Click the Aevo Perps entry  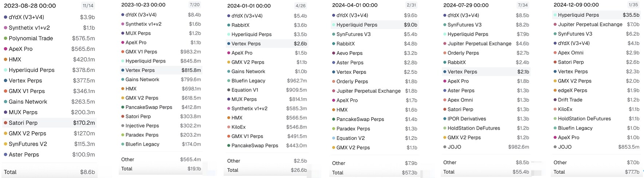[349, 53]
